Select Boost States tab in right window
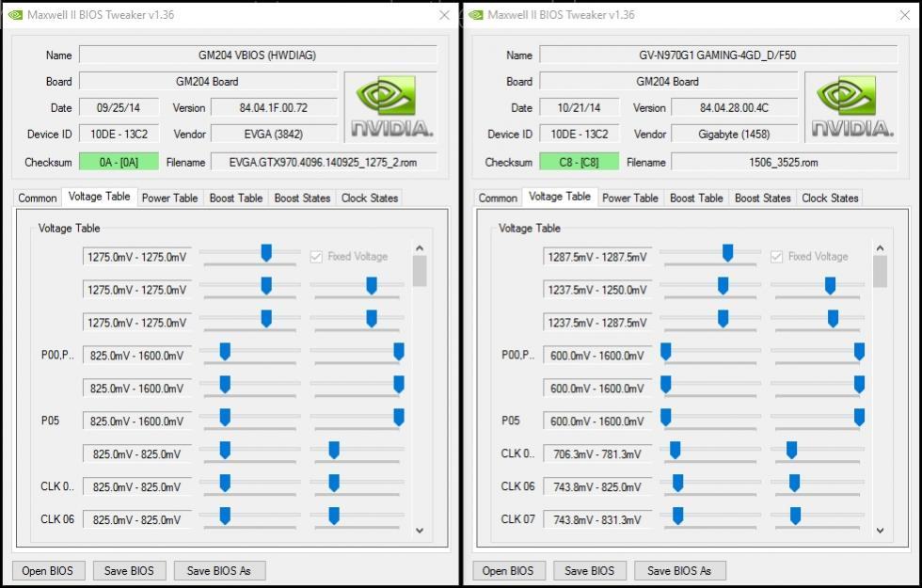 coord(763,199)
